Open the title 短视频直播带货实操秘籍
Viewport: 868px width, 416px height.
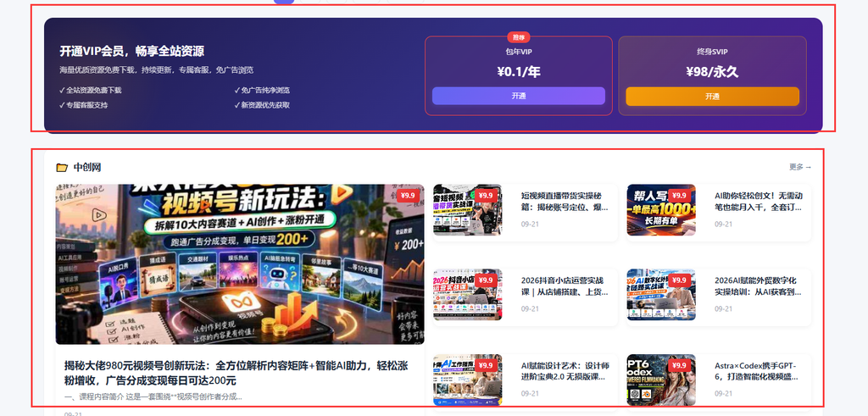(565, 202)
